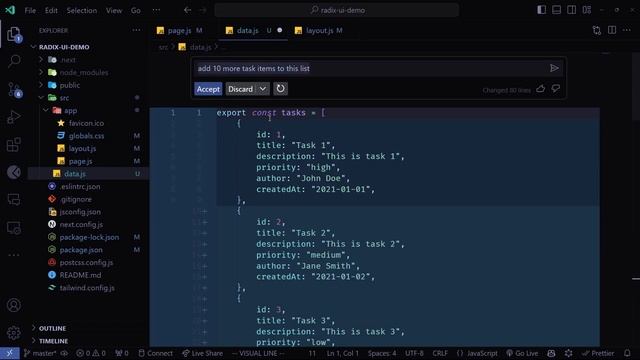Split the editor to the right

[612, 30]
